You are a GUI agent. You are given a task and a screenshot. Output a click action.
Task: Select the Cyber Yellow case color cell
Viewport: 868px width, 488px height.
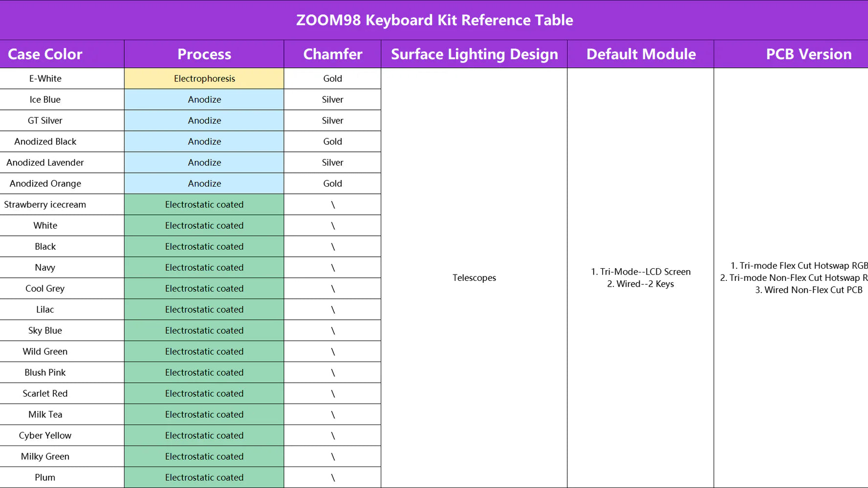point(45,436)
